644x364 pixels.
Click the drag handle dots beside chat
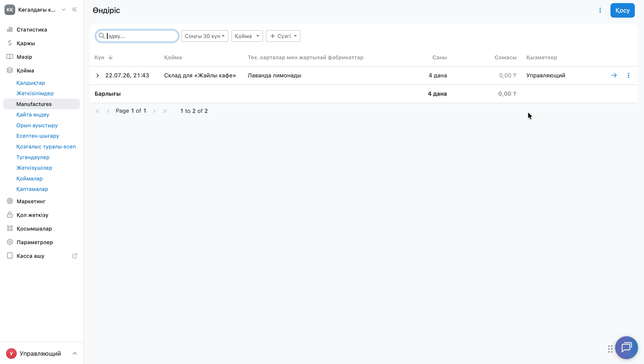[x=610, y=349]
